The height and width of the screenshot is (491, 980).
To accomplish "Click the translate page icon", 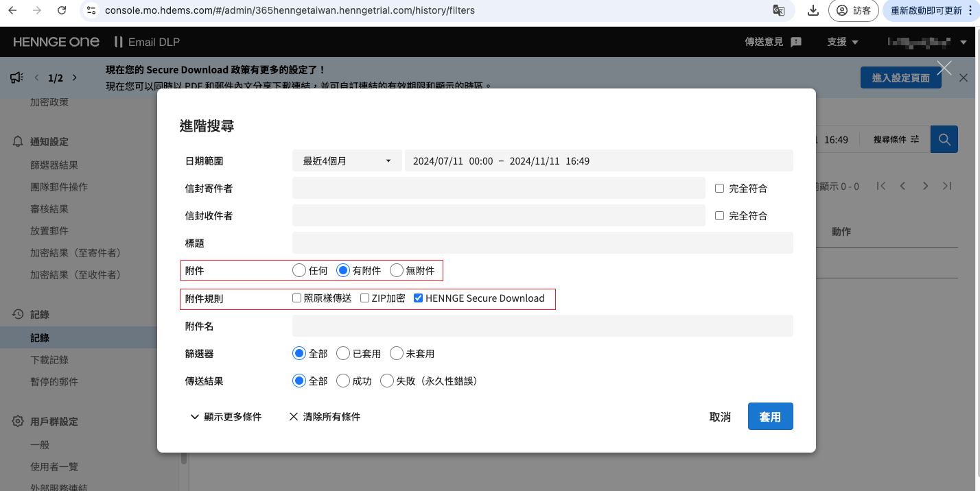I will click(x=778, y=10).
